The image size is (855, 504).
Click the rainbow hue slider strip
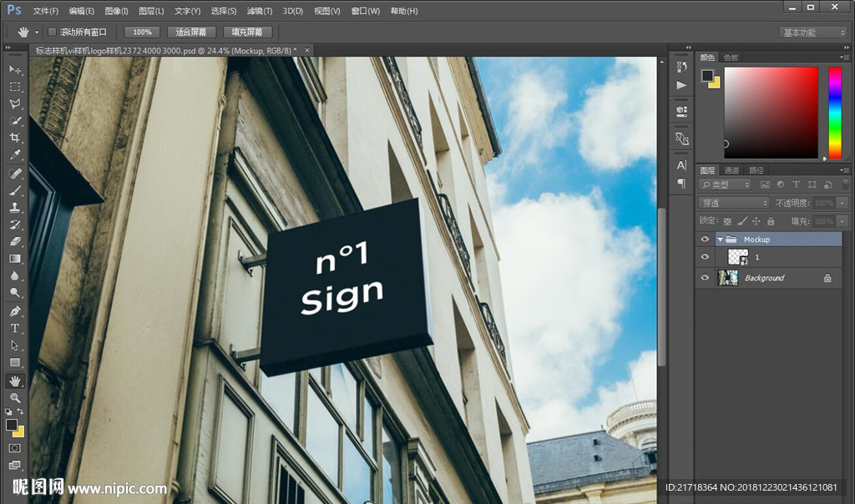(834, 112)
